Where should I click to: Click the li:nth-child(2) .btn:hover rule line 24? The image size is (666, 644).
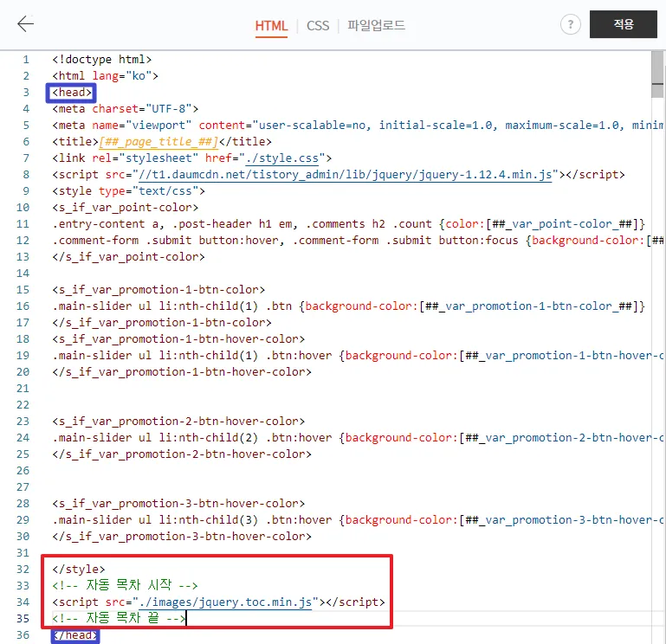click(358, 438)
